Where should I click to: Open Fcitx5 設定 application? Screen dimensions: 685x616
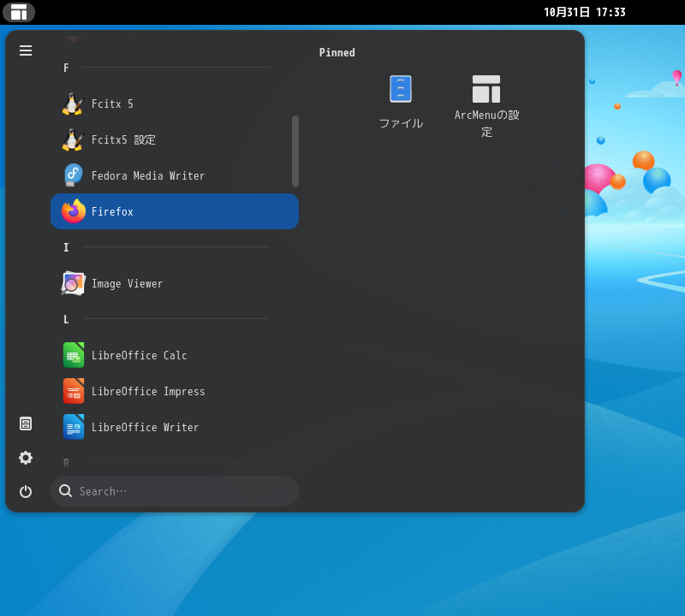tap(175, 139)
